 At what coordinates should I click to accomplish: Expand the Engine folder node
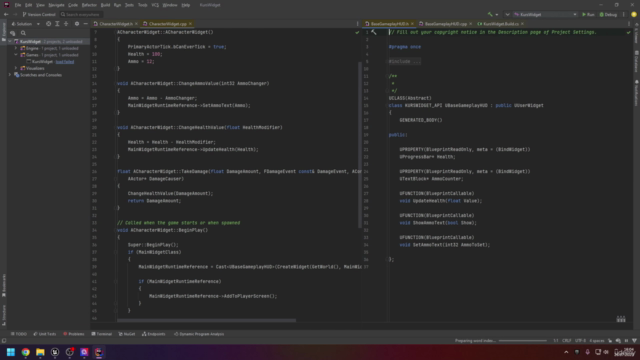click(x=16, y=48)
